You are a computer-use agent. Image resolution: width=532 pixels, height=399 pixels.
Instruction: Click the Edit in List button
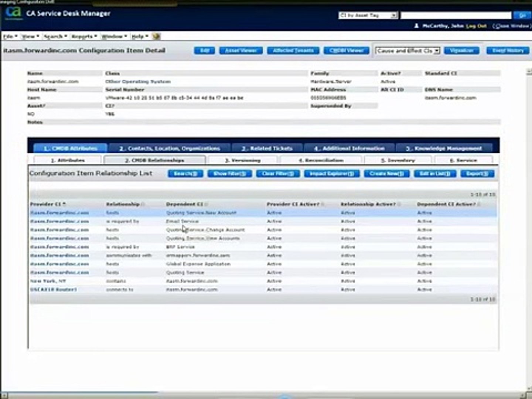[x=435, y=174]
